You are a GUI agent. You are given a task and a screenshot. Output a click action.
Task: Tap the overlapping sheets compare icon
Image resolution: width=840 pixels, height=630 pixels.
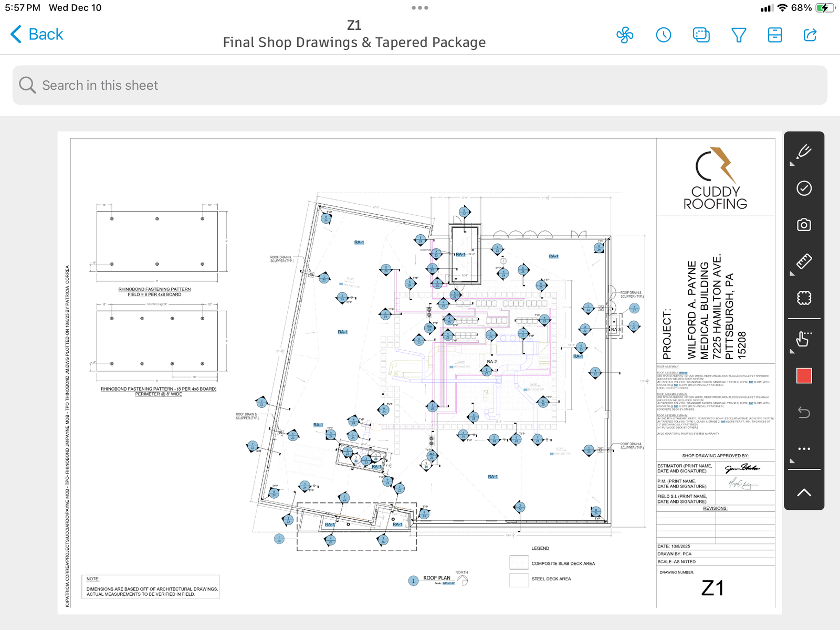[x=701, y=35]
